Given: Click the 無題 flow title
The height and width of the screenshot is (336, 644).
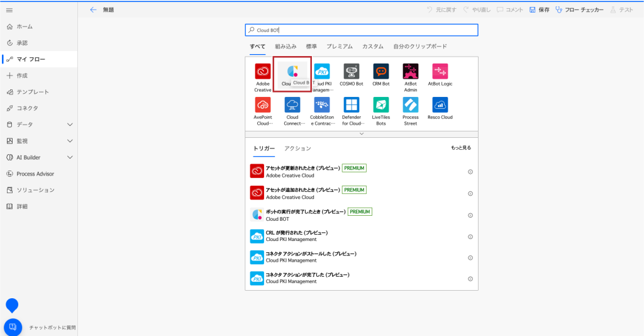Looking at the screenshot, I should (108, 10).
